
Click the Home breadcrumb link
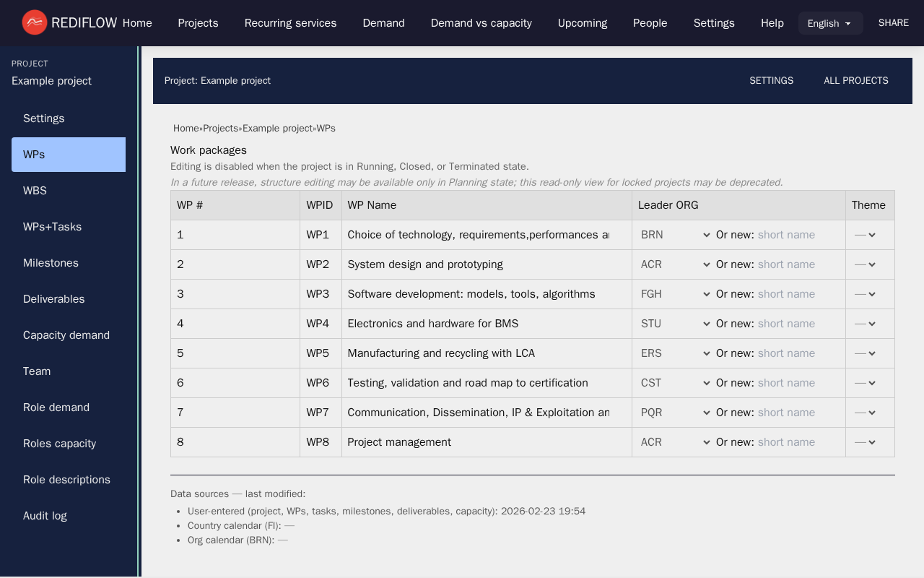click(x=186, y=129)
